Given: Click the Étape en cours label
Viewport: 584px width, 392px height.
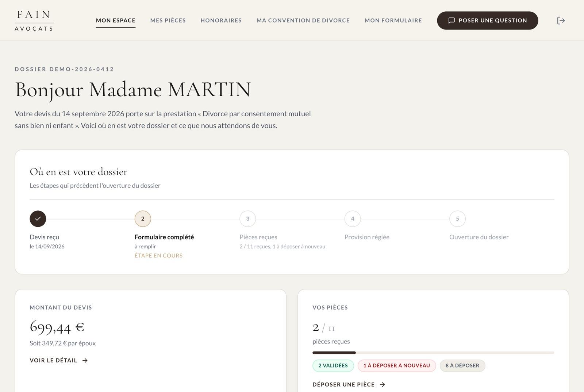Looking at the screenshot, I should point(158,256).
